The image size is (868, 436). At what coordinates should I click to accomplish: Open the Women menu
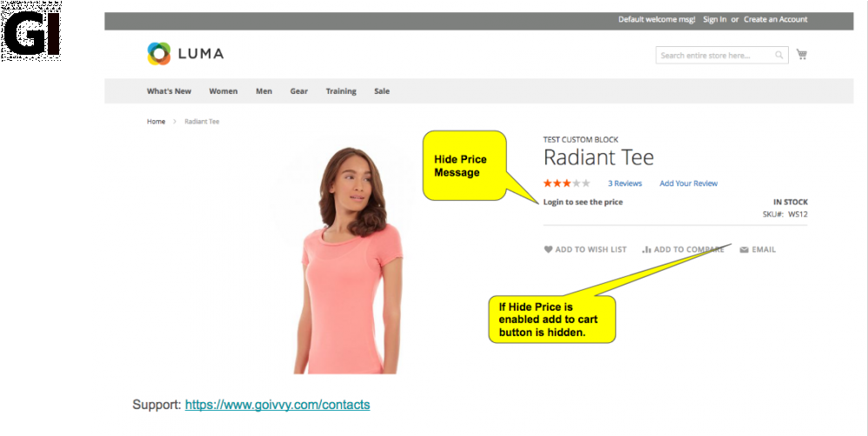point(224,91)
